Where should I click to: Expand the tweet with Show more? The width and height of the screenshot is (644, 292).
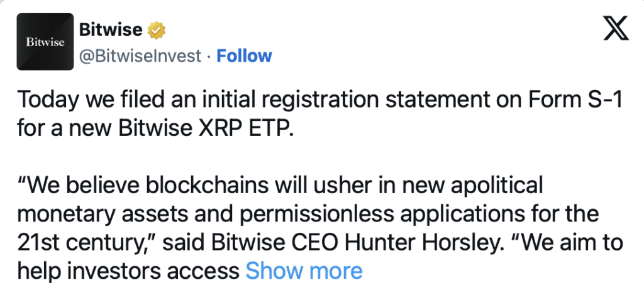tap(304, 271)
